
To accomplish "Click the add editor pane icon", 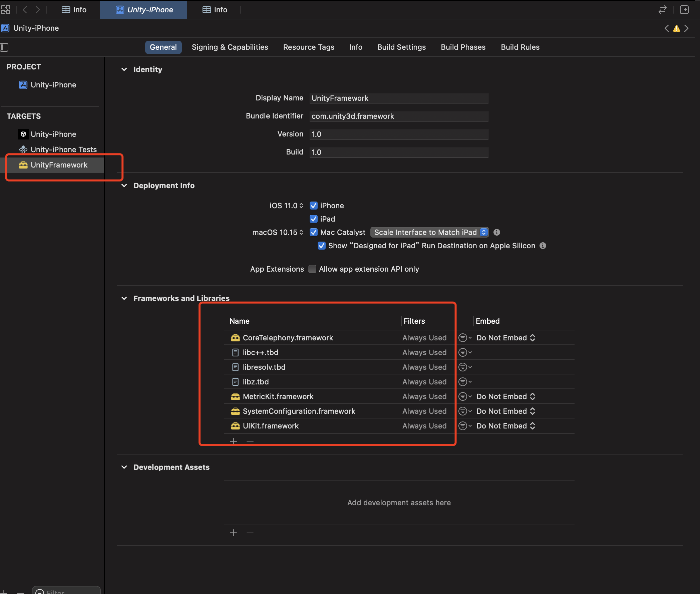I will 684,9.
